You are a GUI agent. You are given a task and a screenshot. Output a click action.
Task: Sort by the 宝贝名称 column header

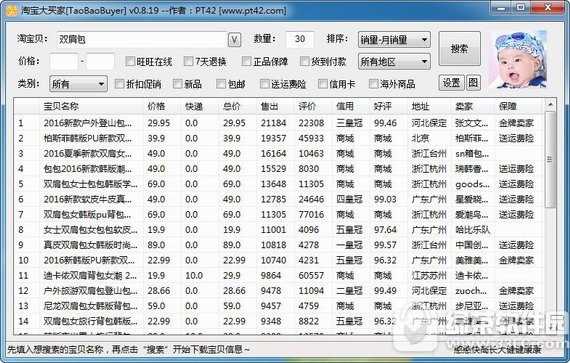click(91, 106)
